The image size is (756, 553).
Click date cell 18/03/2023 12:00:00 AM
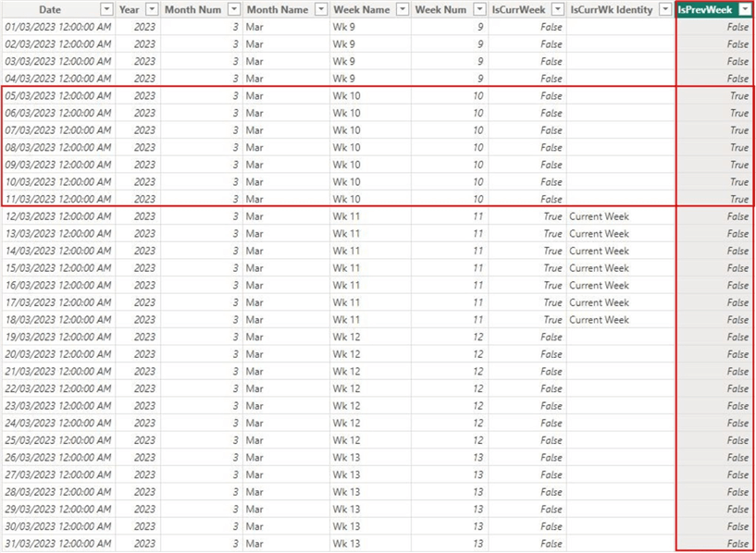pos(58,320)
